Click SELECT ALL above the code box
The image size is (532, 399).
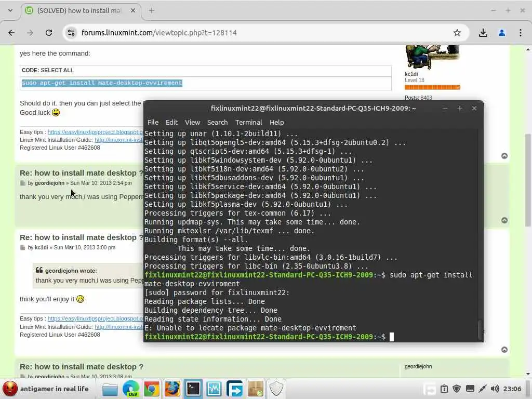point(57,70)
